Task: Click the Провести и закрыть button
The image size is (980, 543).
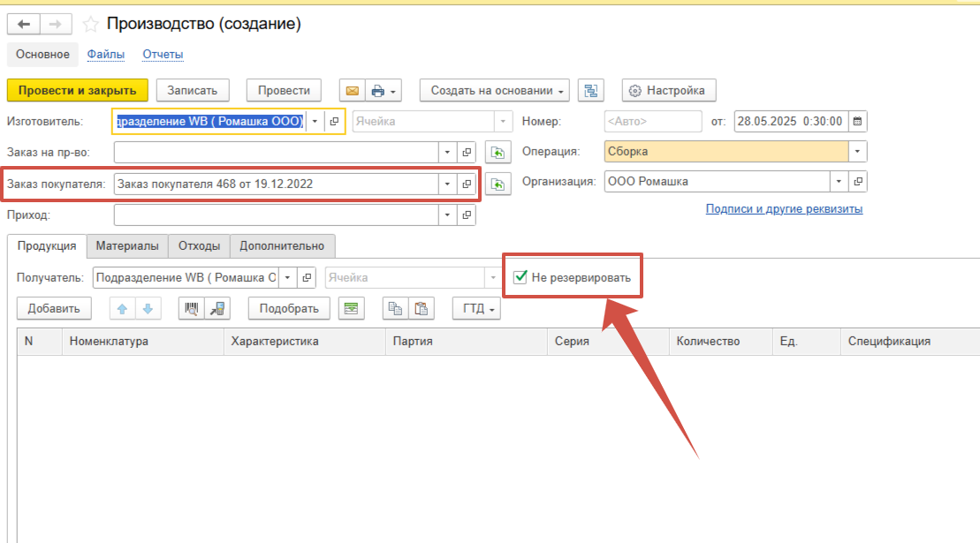Action: 77,90
